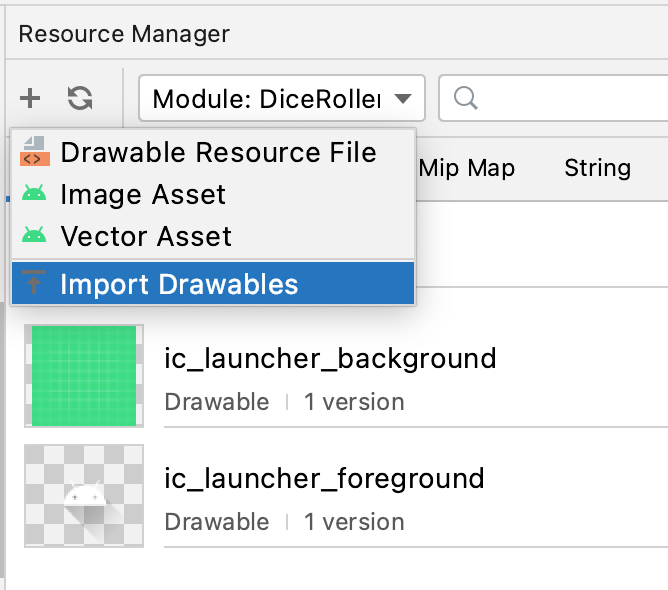This screenshot has height=590, width=668.
Task: Switch to the String tab
Action: pyautogui.click(x=597, y=168)
